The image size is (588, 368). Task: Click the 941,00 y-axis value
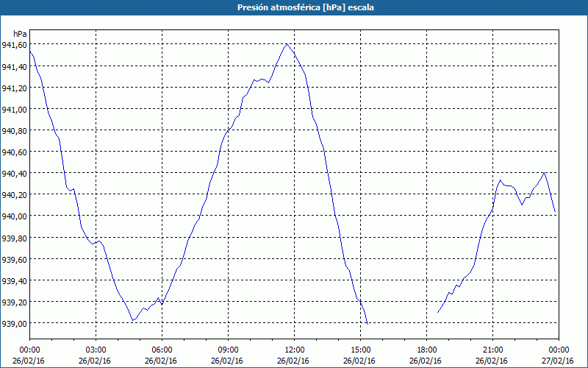click(x=15, y=109)
